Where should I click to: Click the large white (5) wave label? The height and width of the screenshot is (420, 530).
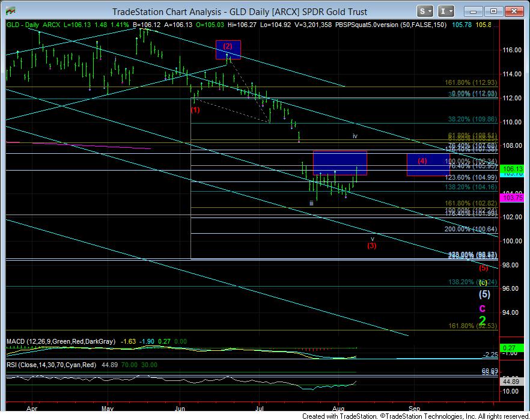click(484, 294)
